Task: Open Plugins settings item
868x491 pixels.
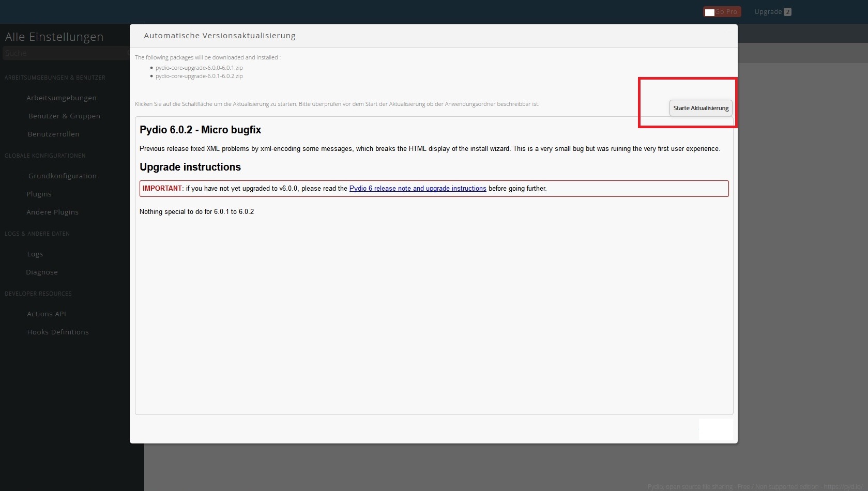Action: [x=39, y=194]
